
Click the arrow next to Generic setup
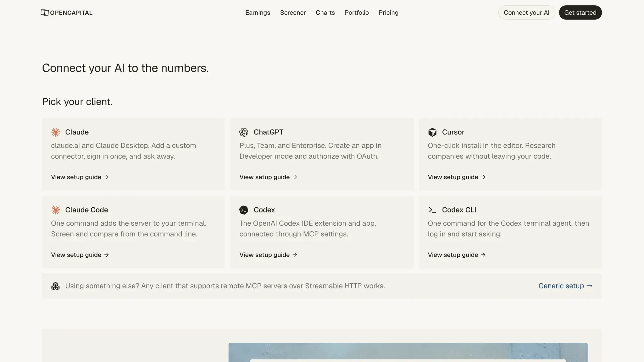pyautogui.click(x=590, y=286)
